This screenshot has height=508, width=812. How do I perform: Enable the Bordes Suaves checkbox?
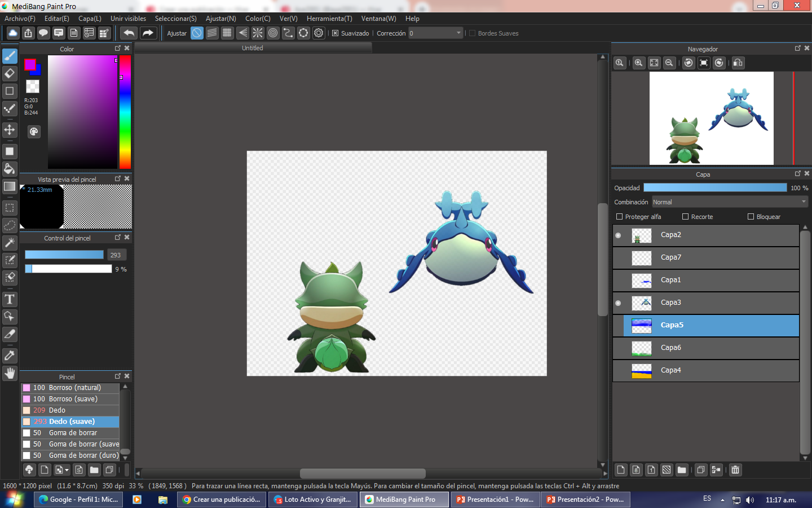[x=473, y=33]
